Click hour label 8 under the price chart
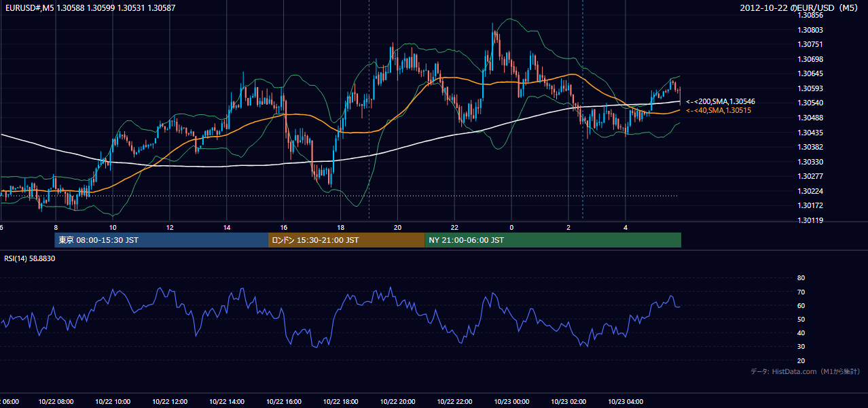This screenshot has height=408, width=868. click(x=56, y=228)
